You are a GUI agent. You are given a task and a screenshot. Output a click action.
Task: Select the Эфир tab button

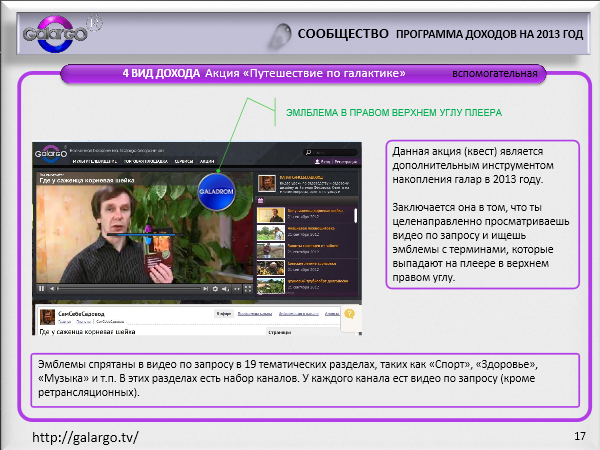point(223,314)
